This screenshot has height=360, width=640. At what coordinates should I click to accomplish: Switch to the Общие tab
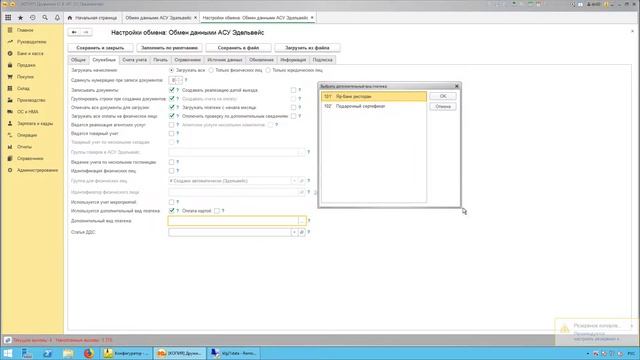coord(78,60)
